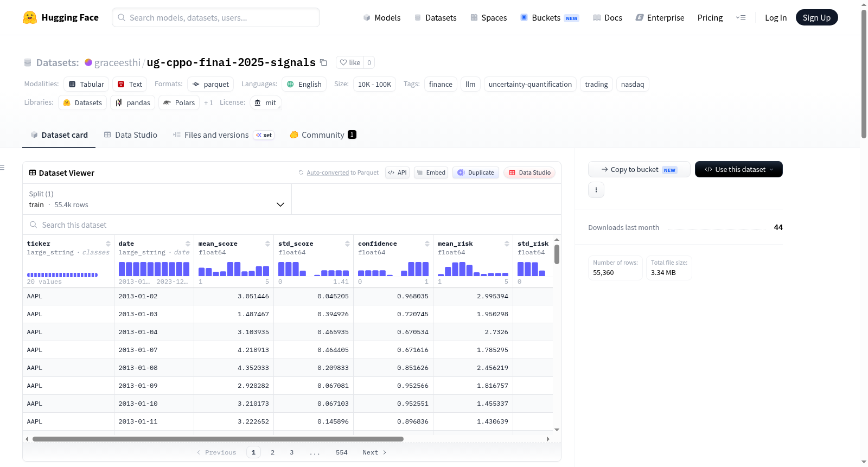Open the navigation overflow menu icon

[741, 17]
